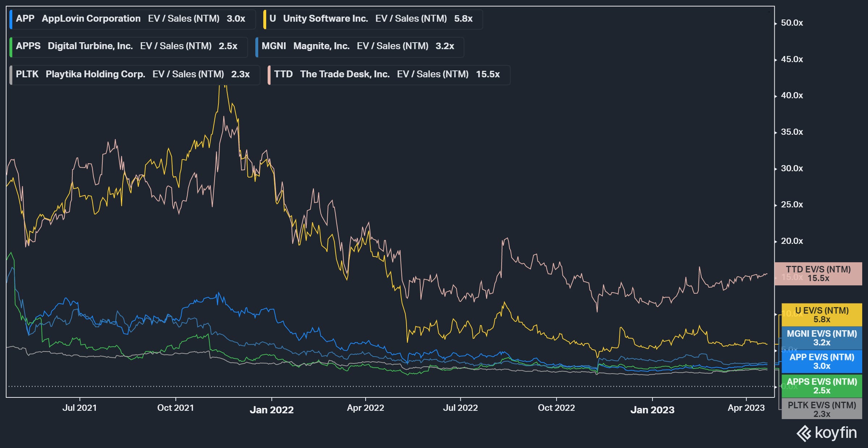Click the U EV/S 5.8x value tag
The image size is (868, 448).
click(822, 315)
